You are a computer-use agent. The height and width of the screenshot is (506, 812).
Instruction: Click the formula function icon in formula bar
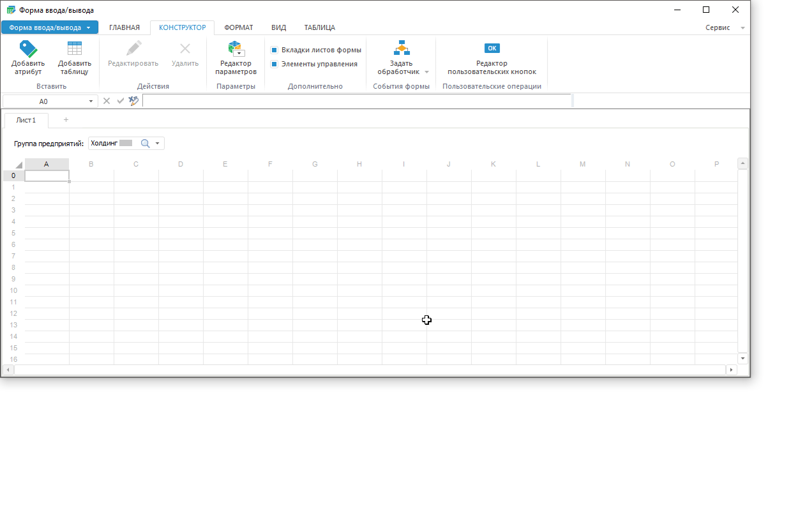pos(133,101)
